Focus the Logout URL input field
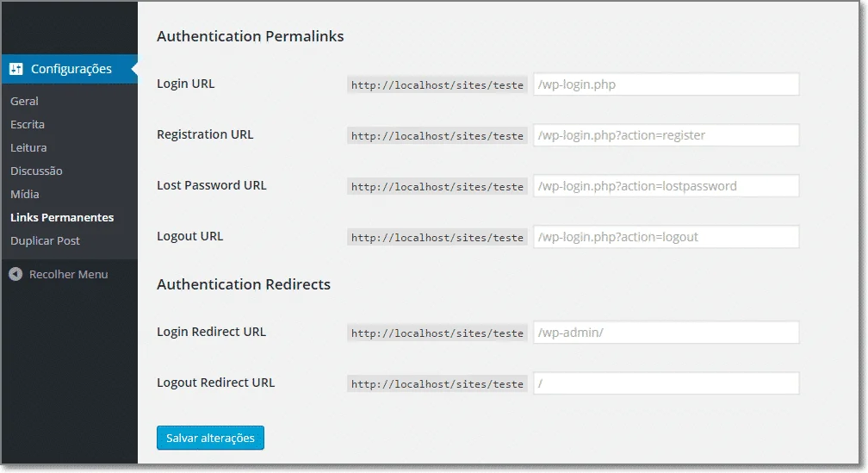 pyautogui.click(x=666, y=237)
